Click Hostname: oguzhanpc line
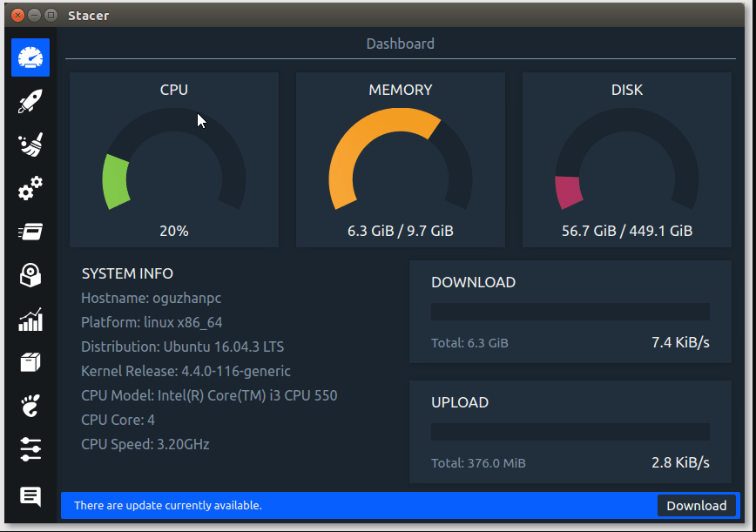Screen dimensions: 756x532 151,298
